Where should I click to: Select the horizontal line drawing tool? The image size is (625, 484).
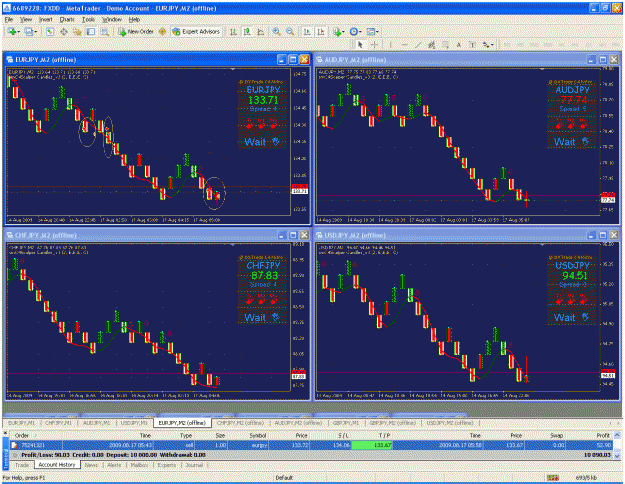coord(404,45)
